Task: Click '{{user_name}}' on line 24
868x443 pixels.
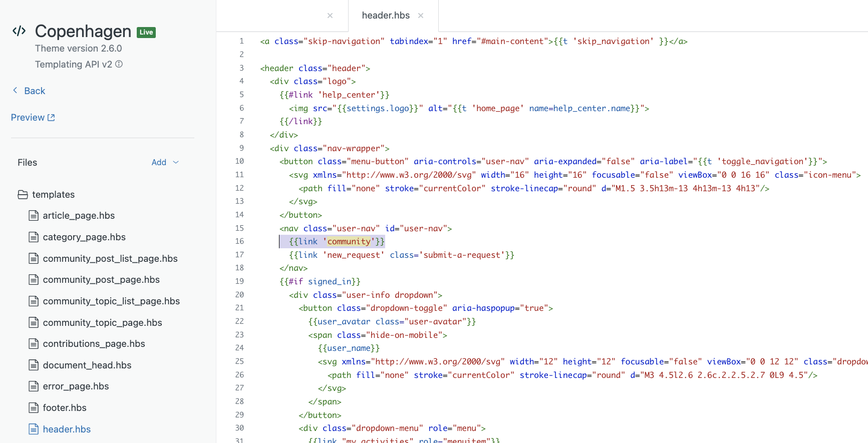Action: 349,348
